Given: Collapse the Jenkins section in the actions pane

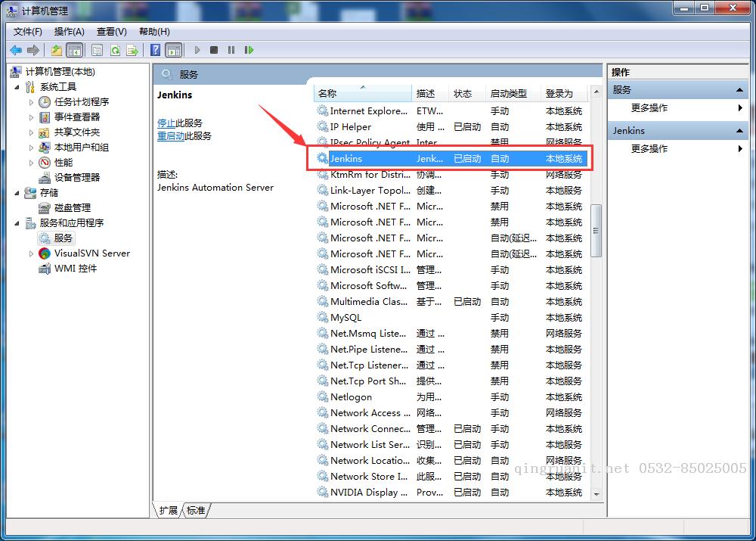Looking at the screenshot, I should click(x=740, y=131).
